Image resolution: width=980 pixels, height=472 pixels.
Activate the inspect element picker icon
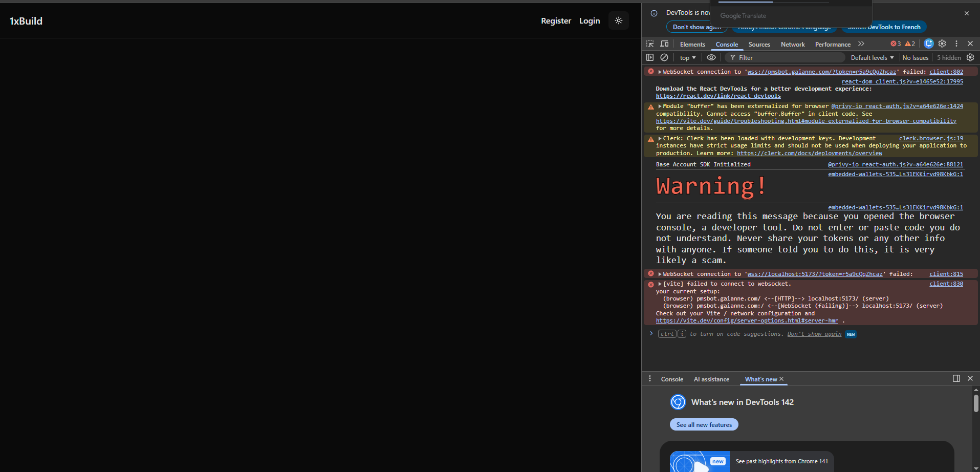click(x=650, y=44)
